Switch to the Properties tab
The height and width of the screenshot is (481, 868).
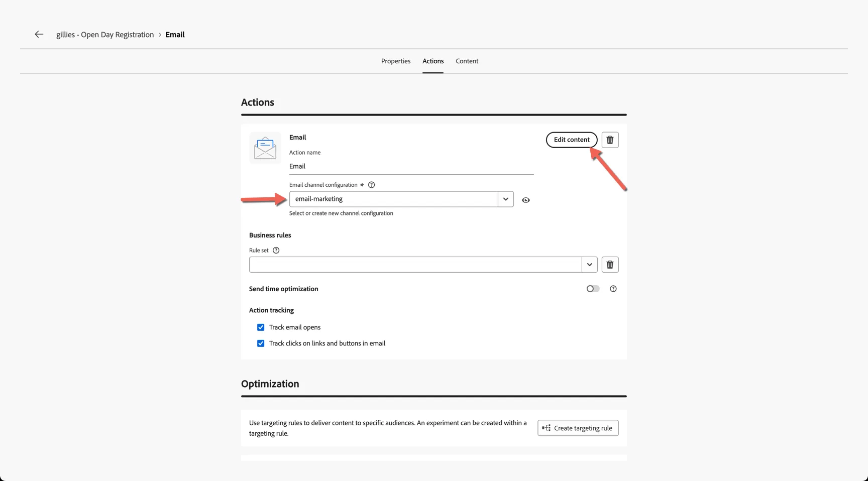click(x=396, y=61)
